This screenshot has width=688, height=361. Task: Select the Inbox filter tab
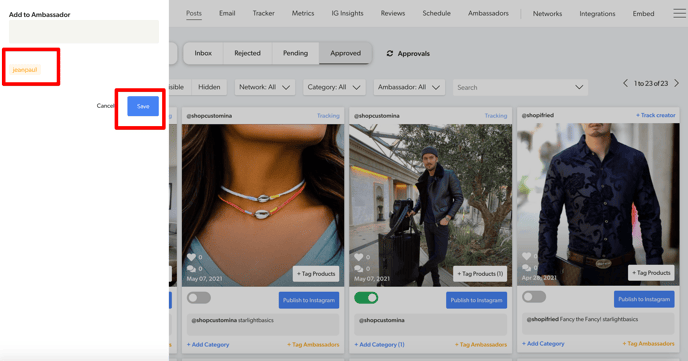pyautogui.click(x=203, y=53)
